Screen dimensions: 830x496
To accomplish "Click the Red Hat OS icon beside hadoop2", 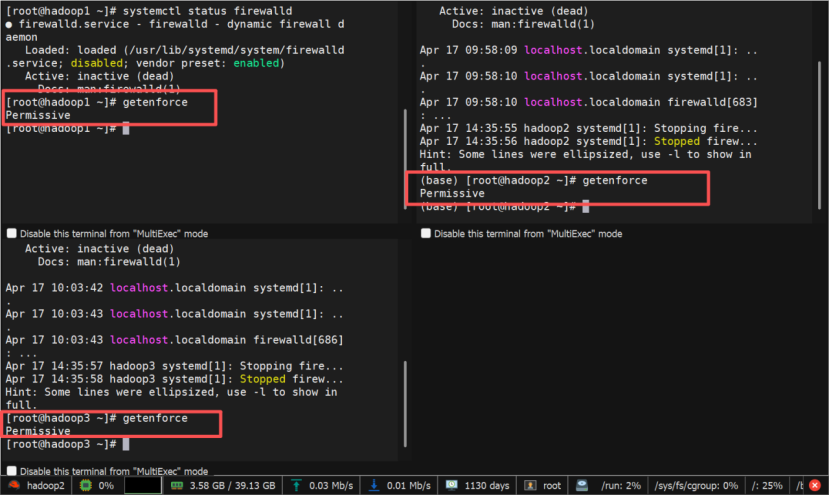I will (14, 485).
